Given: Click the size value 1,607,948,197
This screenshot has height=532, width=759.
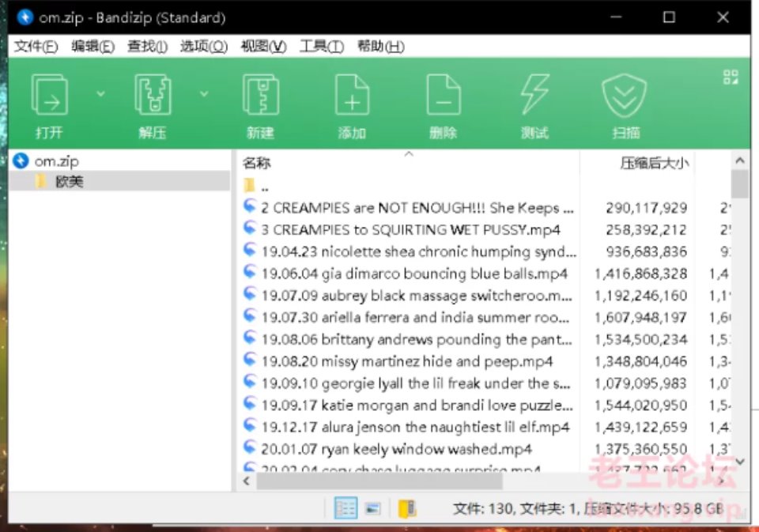Looking at the screenshot, I should pos(641,318).
